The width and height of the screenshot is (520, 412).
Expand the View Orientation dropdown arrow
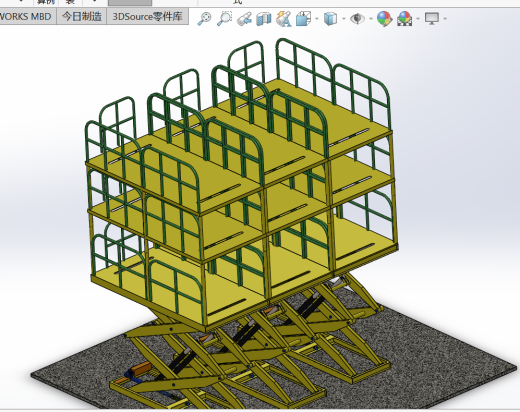tap(316, 19)
